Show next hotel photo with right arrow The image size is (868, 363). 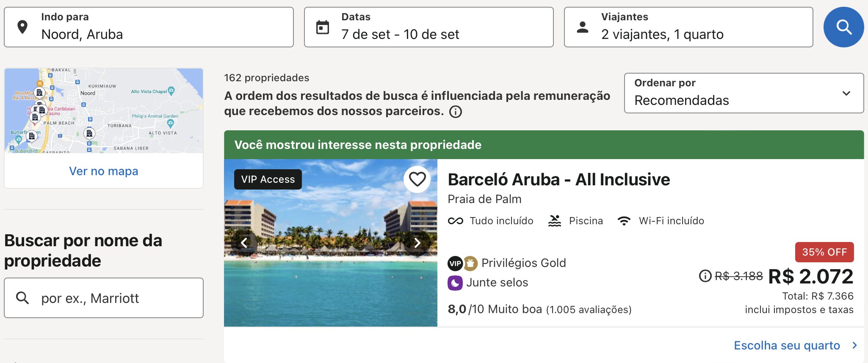(x=417, y=243)
